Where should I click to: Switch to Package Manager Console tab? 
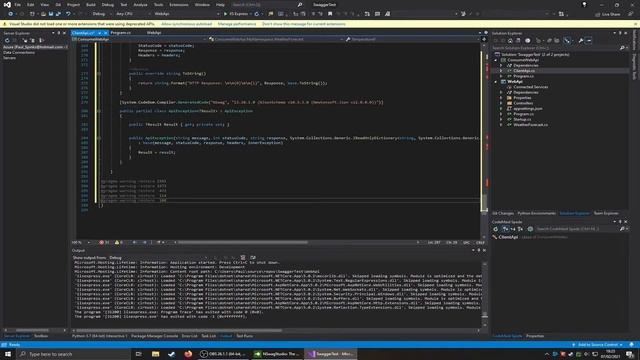tap(154, 336)
